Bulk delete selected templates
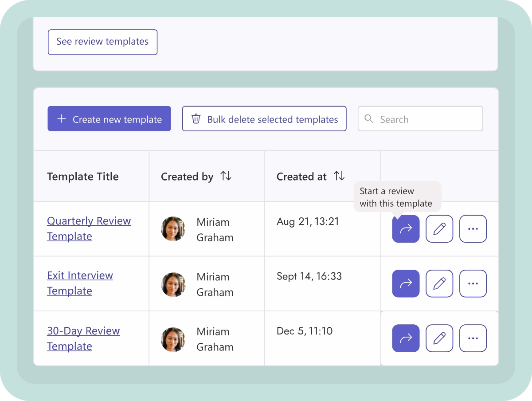The width and height of the screenshot is (532, 401). point(264,118)
